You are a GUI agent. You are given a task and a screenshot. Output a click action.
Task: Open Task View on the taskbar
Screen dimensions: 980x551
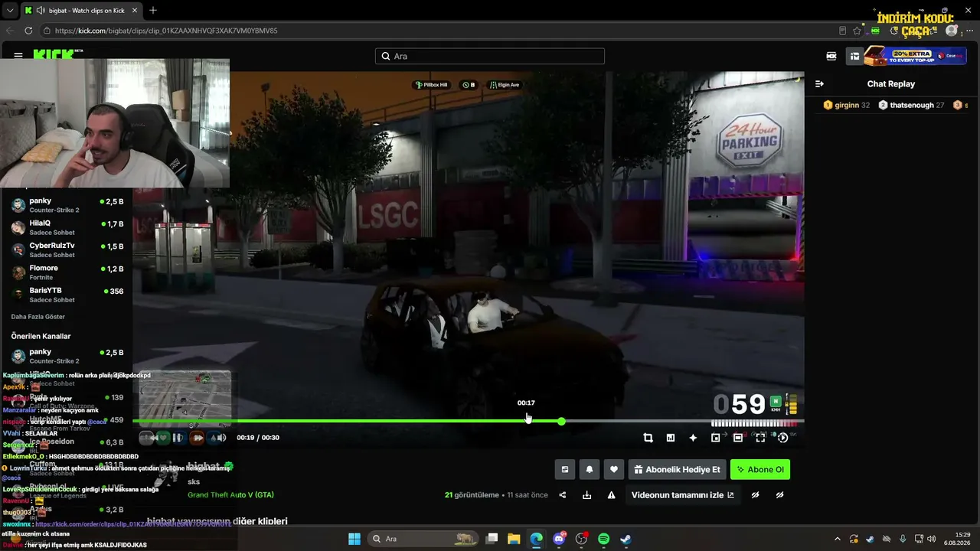tap(492, 539)
